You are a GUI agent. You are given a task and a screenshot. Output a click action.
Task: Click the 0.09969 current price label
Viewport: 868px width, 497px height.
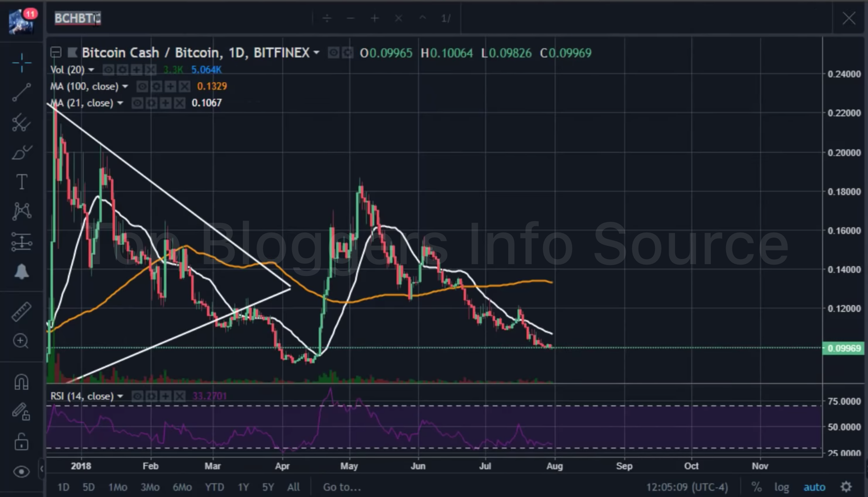(x=844, y=348)
